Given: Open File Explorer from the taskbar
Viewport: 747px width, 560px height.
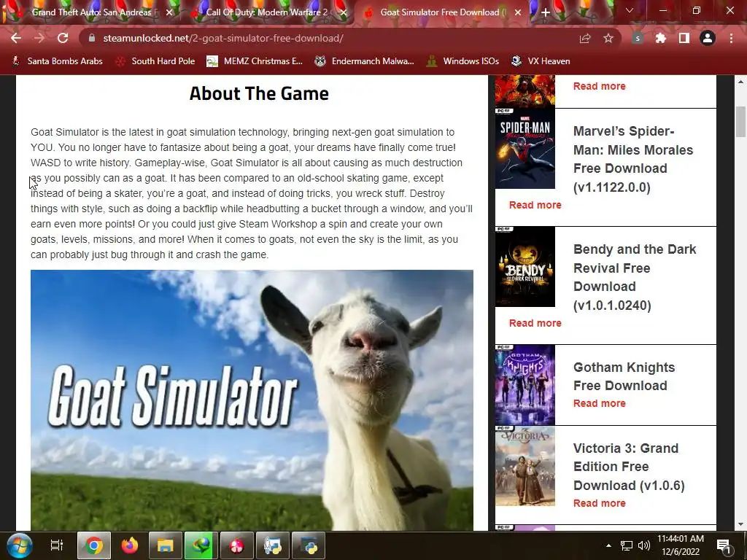Looking at the screenshot, I should pyautogui.click(x=166, y=545).
